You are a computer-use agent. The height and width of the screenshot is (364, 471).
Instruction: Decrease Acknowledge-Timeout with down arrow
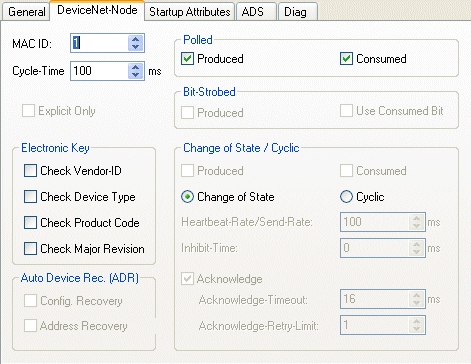417,303
